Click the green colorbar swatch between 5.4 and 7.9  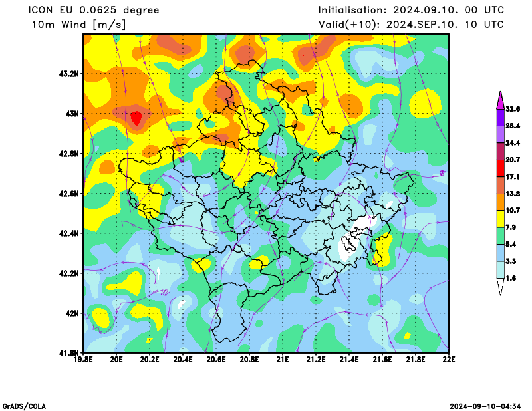click(x=501, y=236)
